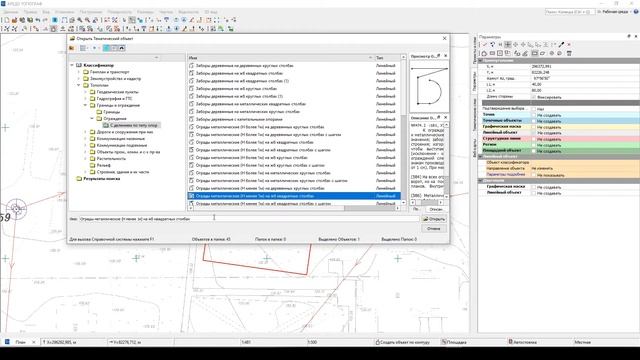Pin the Просмотр preview panel

tap(439, 56)
